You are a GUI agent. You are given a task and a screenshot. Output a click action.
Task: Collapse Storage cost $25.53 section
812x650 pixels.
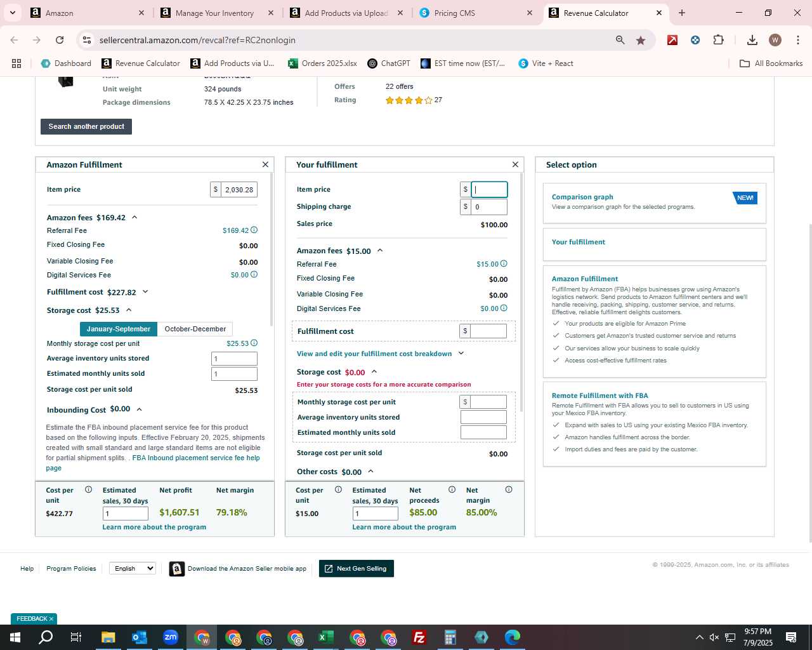(129, 310)
